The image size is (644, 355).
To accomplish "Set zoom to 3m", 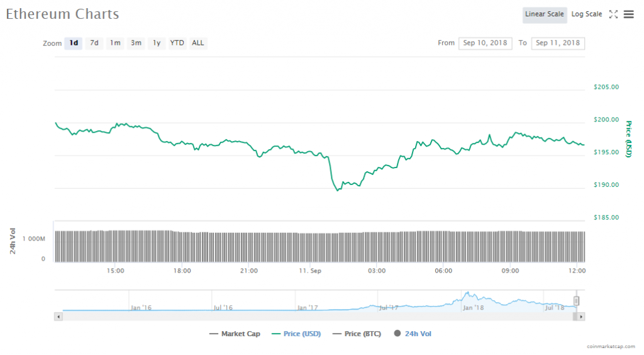I will click(136, 43).
